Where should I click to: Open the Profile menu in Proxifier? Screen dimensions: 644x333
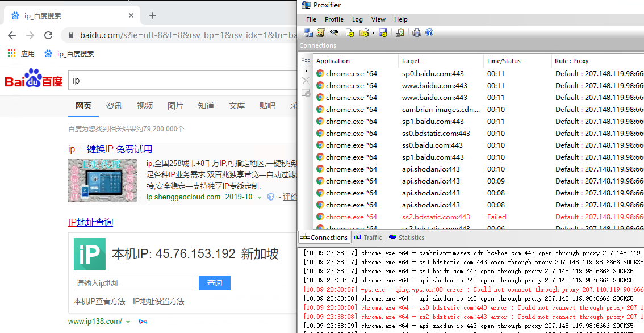click(334, 19)
